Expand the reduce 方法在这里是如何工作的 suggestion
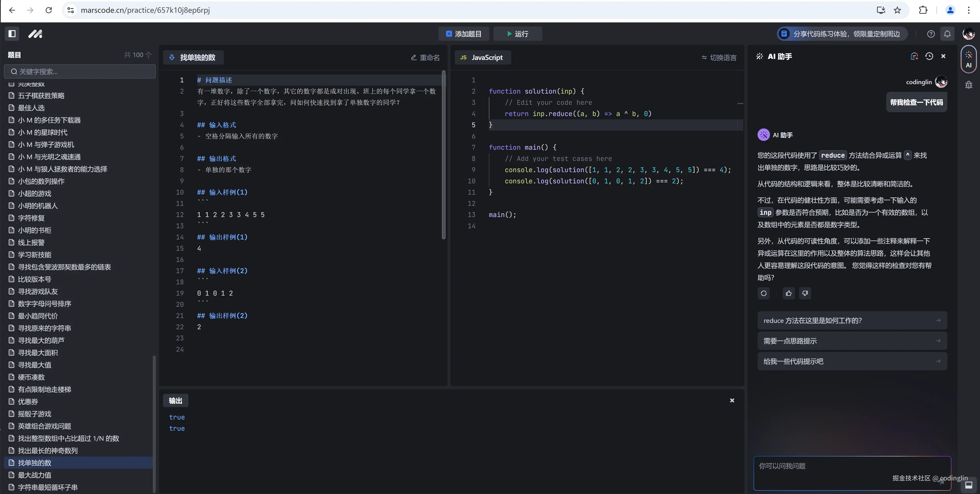Viewport: 980px width, 494px height. click(851, 320)
